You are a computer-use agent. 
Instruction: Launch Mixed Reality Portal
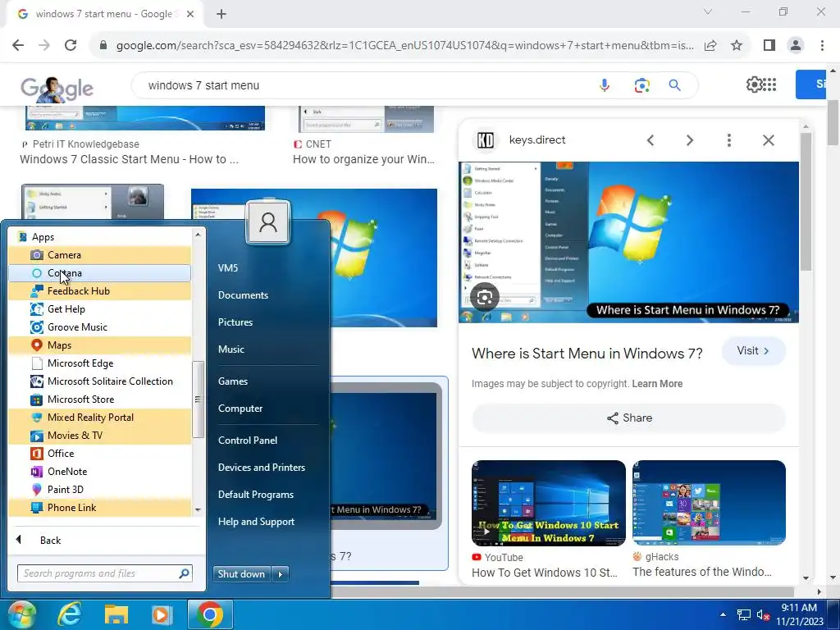tap(99, 418)
